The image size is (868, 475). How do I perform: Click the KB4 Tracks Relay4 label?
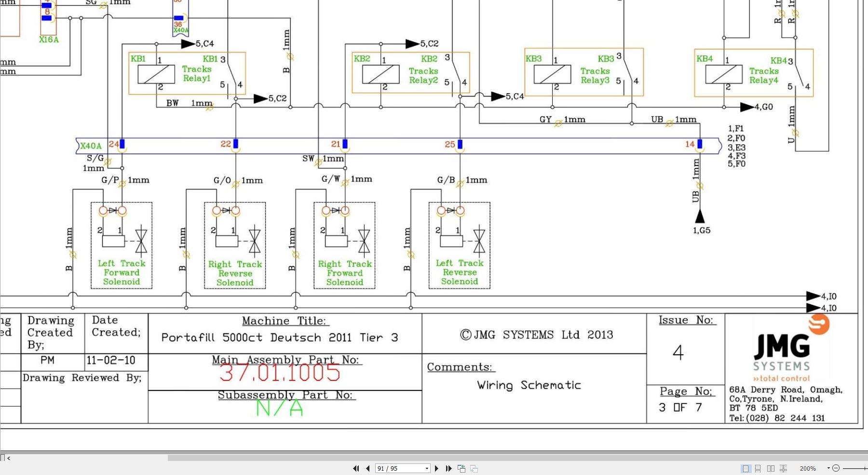point(764,75)
